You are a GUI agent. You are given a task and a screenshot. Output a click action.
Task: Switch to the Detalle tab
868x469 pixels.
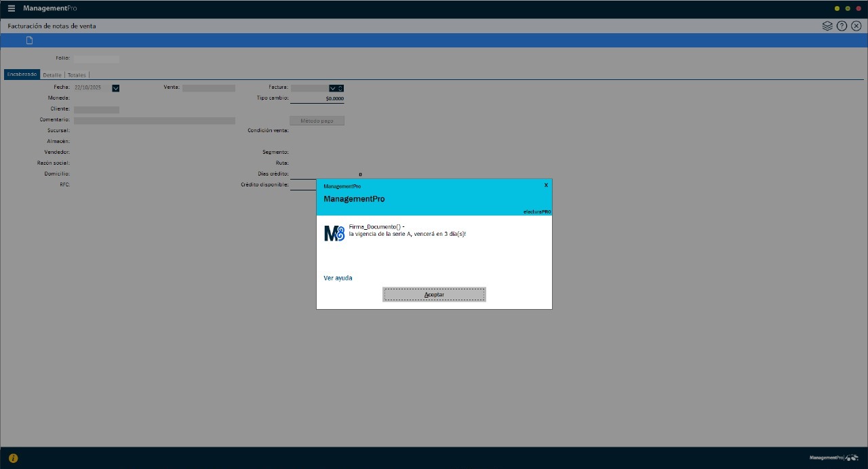[x=52, y=75]
